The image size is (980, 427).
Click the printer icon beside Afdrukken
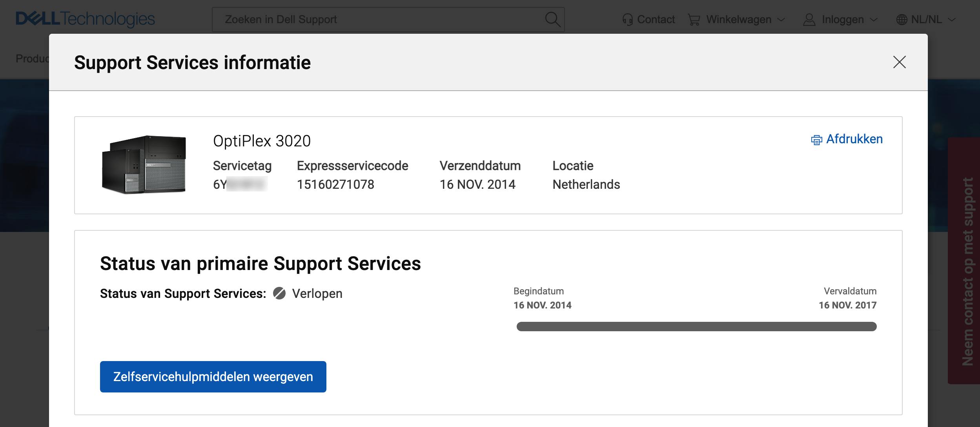tap(816, 139)
